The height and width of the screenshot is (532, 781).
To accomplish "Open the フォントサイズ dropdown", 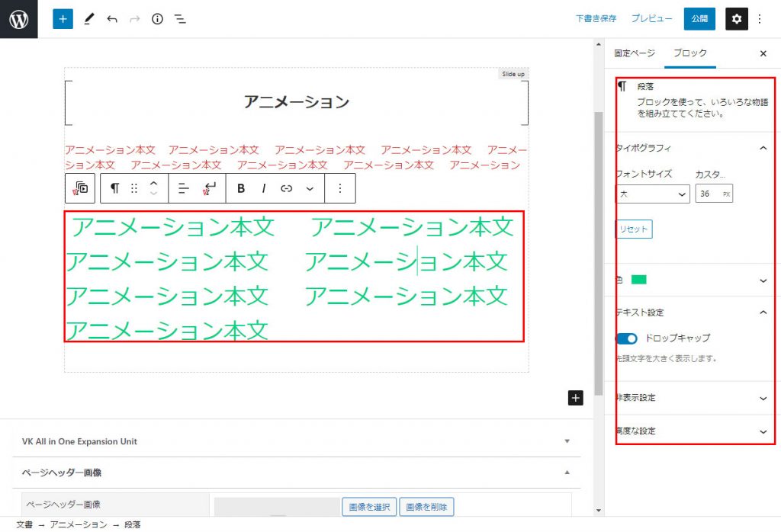I will 653,194.
